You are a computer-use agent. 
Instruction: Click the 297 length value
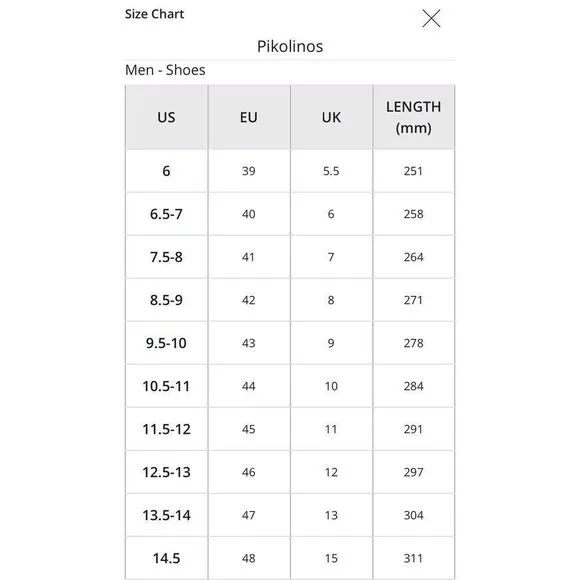pos(414,472)
